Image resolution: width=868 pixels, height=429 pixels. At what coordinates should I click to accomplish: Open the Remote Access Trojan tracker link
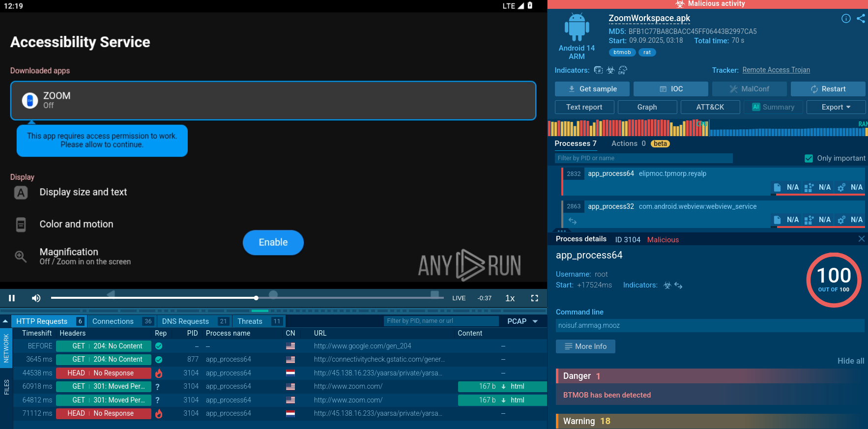[776, 70]
